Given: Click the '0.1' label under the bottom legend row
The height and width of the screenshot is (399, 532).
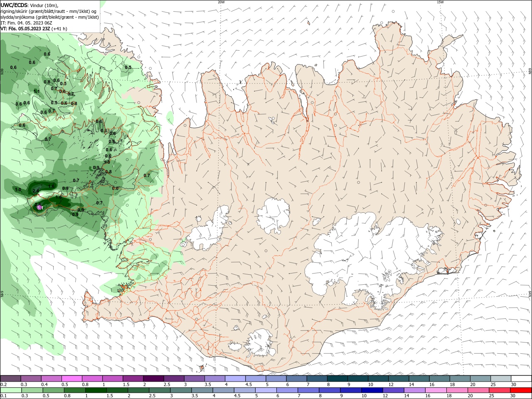Looking at the screenshot, I should coord(3,396).
